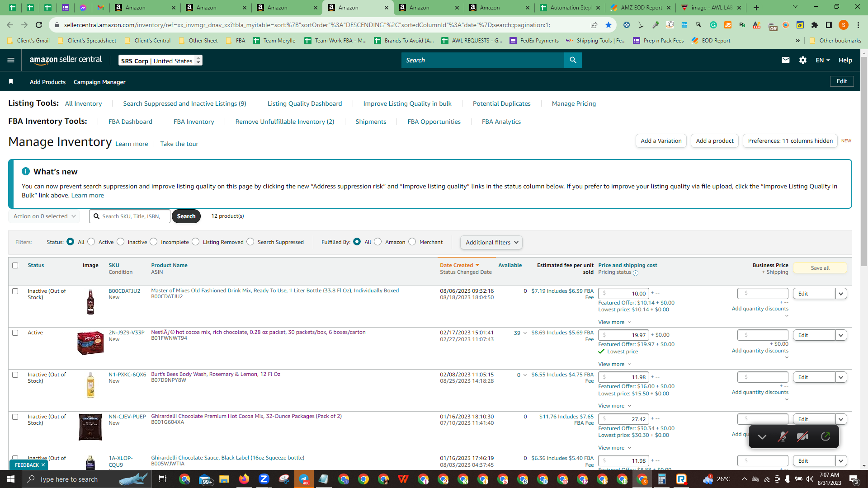Open Edit dropdown arrow for Nestlé hot cocoa
The width and height of the screenshot is (868, 488).
[841, 335]
